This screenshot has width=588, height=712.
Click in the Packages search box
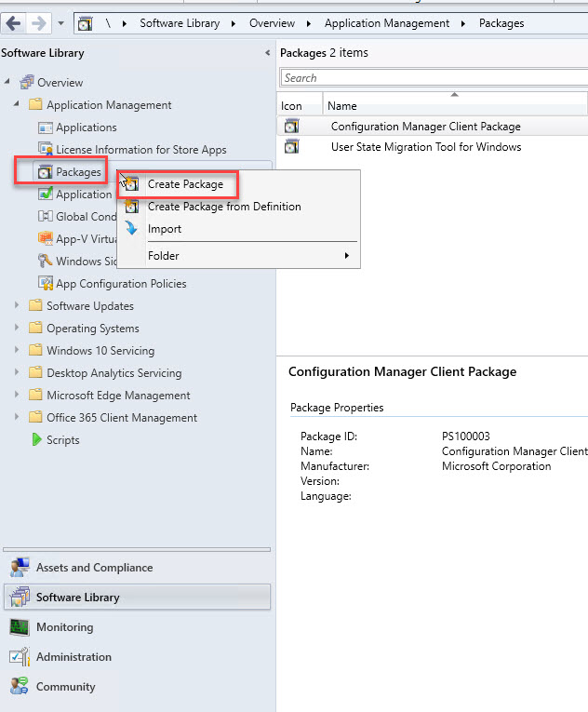point(433,78)
